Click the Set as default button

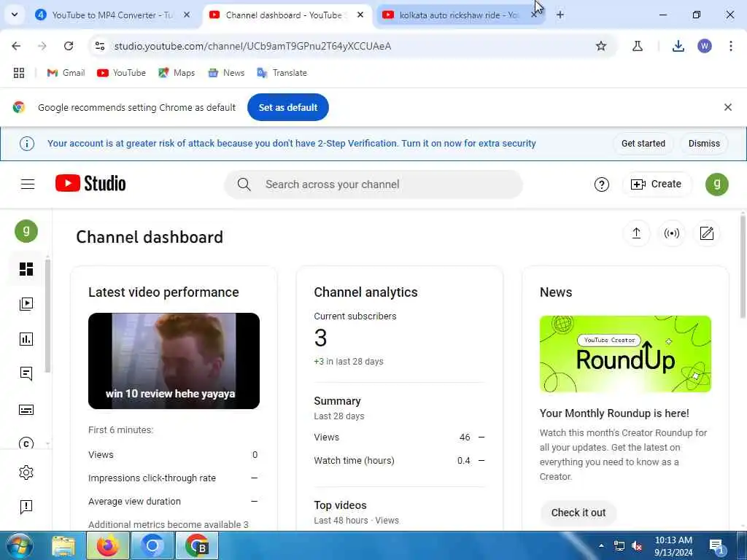(x=287, y=108)
